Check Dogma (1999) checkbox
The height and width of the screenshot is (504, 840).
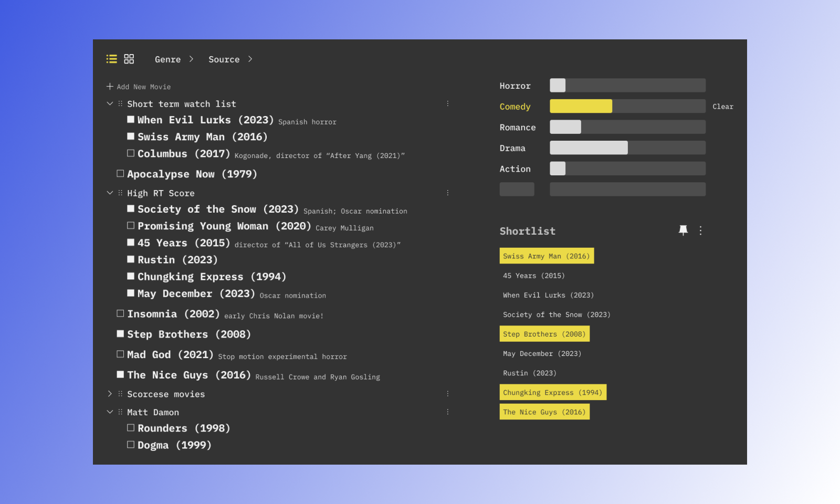[131, 444]
